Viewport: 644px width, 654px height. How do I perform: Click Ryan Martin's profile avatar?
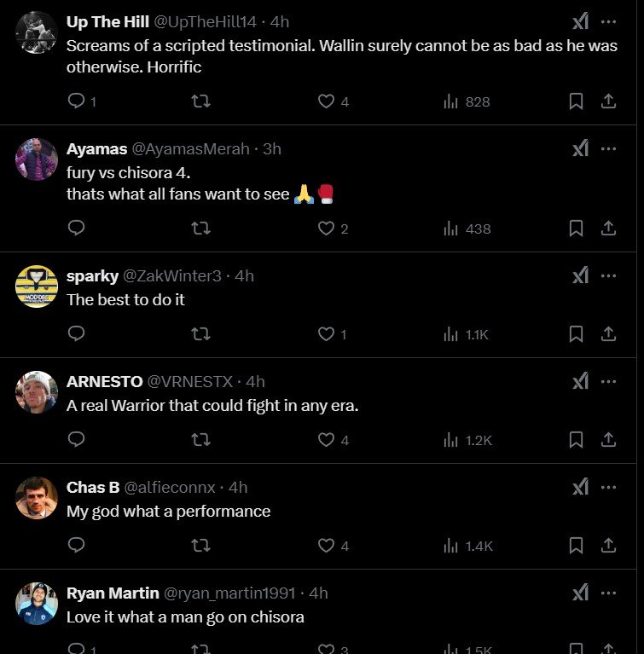click(x=37, y=604)
